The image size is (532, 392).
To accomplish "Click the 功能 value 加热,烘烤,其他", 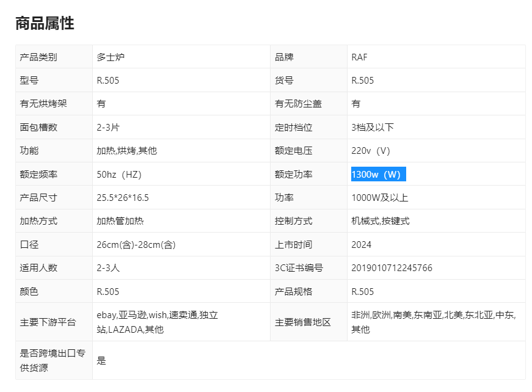I will pos(126,151).
